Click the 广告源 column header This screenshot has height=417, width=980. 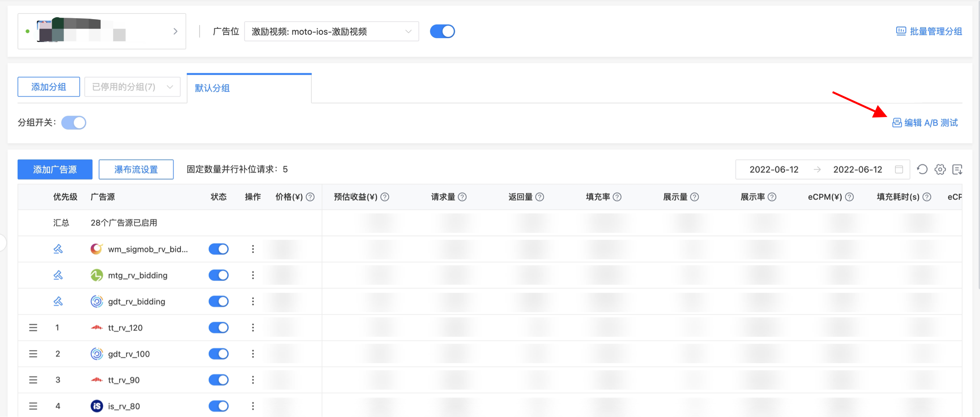pyautogui.click(x=103, y=197)
